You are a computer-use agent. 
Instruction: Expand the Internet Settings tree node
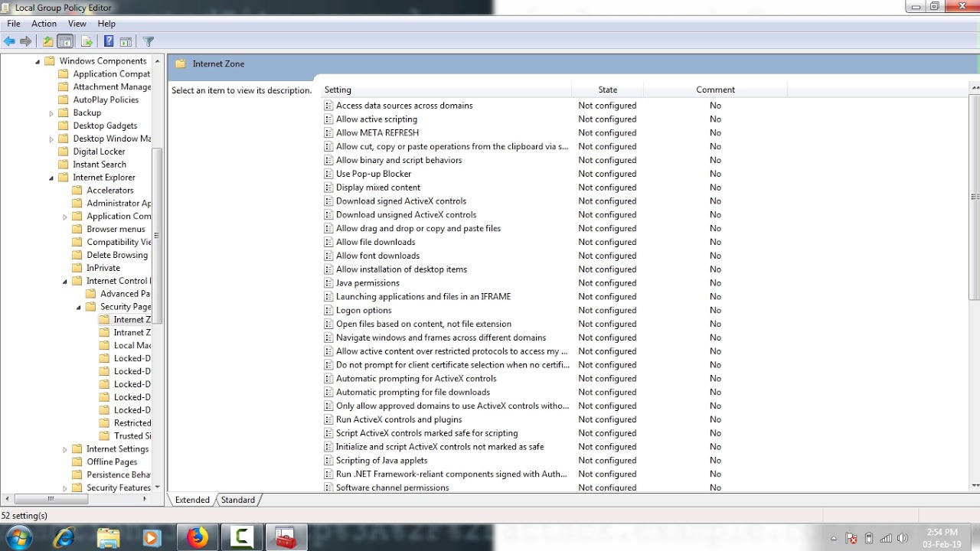(65, 449)
